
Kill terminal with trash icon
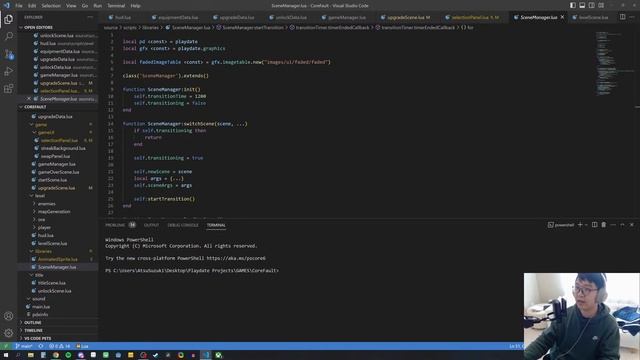click(604, 225)
